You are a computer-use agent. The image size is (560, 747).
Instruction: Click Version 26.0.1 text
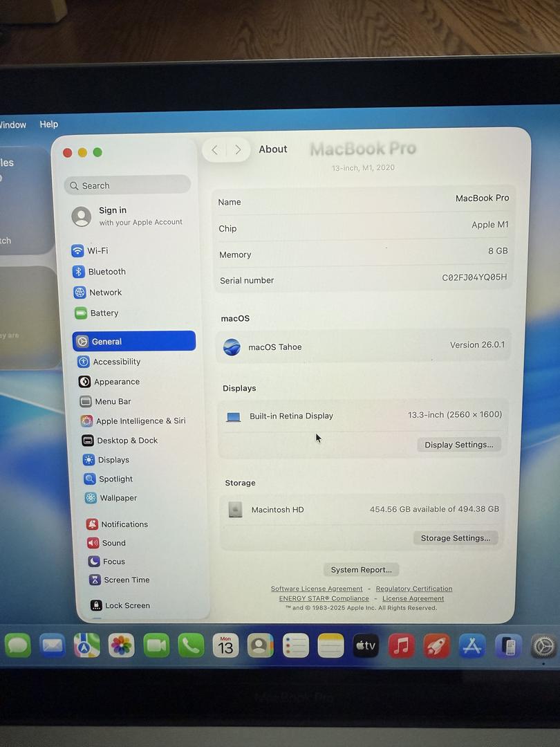click(x=477, y=344)
